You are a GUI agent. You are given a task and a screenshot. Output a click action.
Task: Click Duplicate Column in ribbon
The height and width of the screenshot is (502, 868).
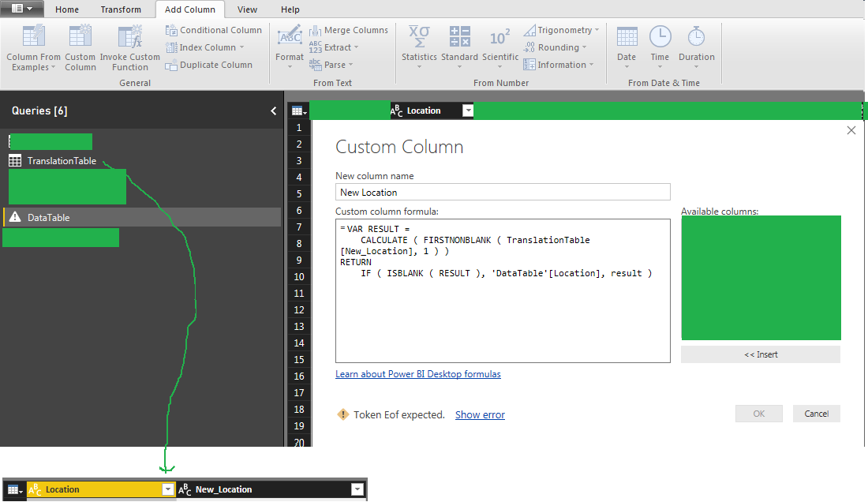(208, 65)
